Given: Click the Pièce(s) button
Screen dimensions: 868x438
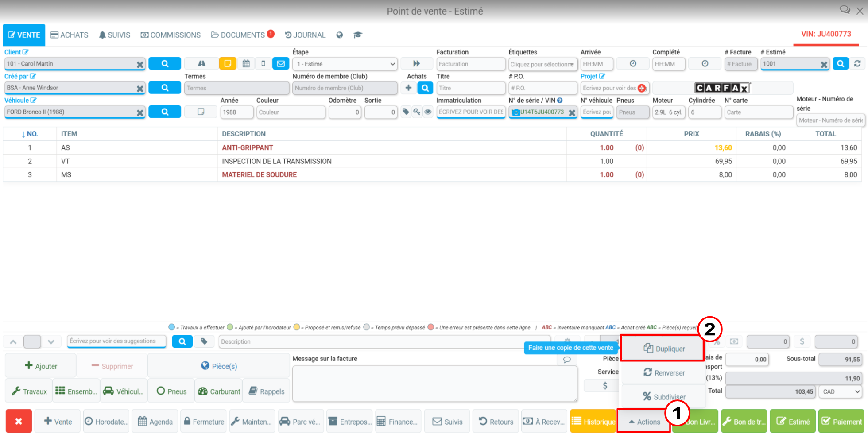Looking at the screenshot, I should (219, 366).
